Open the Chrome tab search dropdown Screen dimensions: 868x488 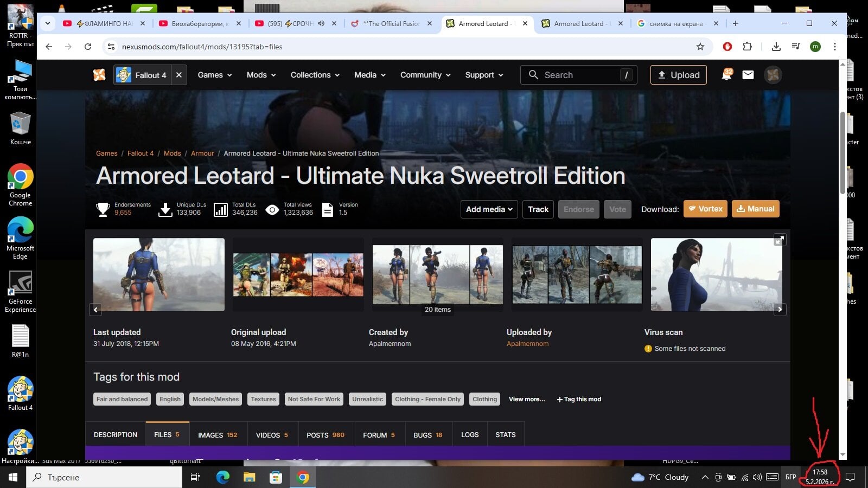(x=48, y=23)
